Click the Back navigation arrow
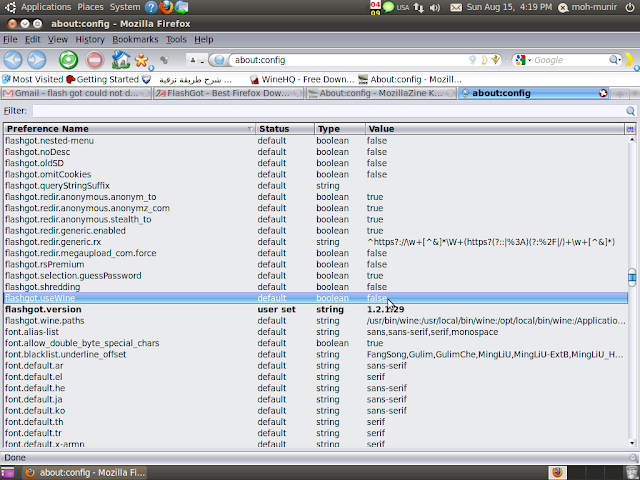Image resolution: width=640 pixels, height=480 pixels. [x=12, y=60]
